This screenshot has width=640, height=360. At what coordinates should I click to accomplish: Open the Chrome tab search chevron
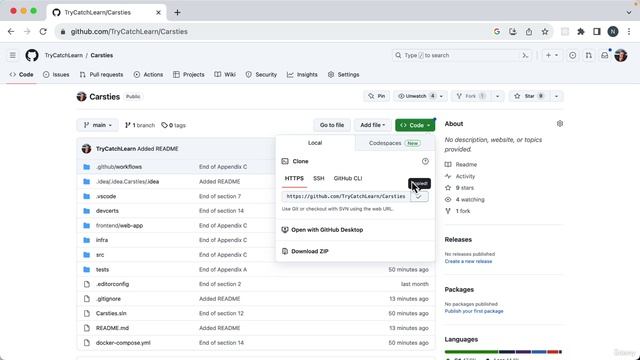pyautogui.click(x=629, y=12)
